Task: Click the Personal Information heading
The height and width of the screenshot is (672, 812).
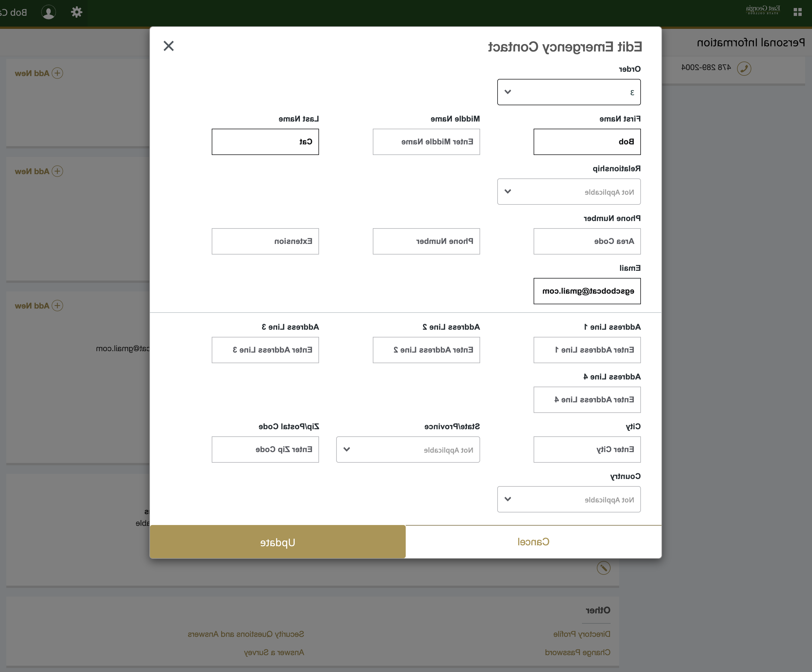Action: [x=750, y=42]
